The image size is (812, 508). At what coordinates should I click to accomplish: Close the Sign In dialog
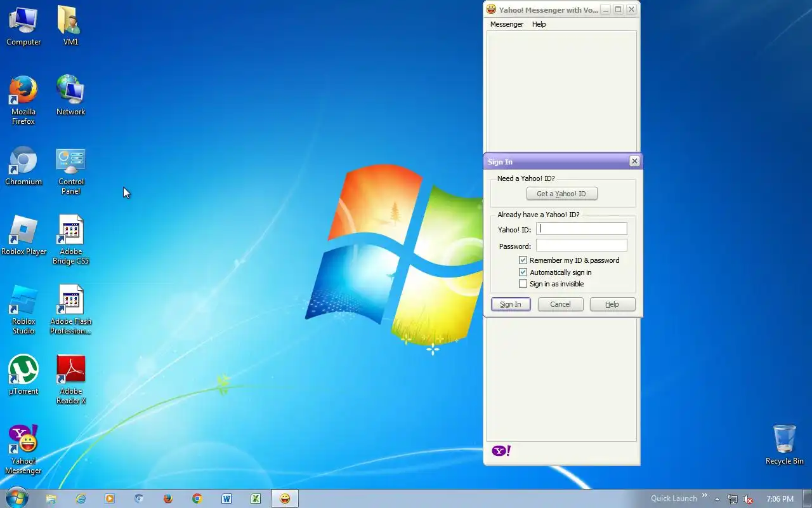click(x=634, y=161)
